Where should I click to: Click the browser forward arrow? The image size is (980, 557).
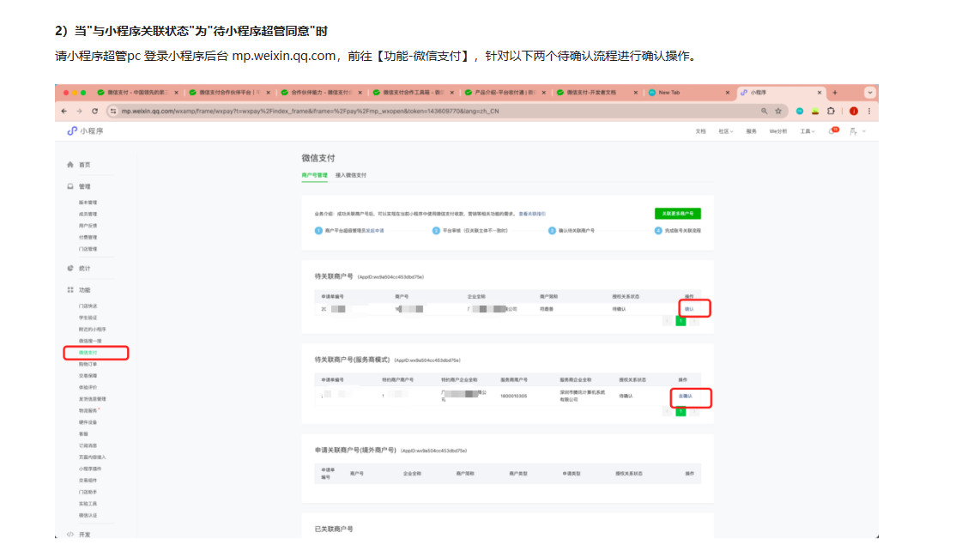[x=79, y=112]
